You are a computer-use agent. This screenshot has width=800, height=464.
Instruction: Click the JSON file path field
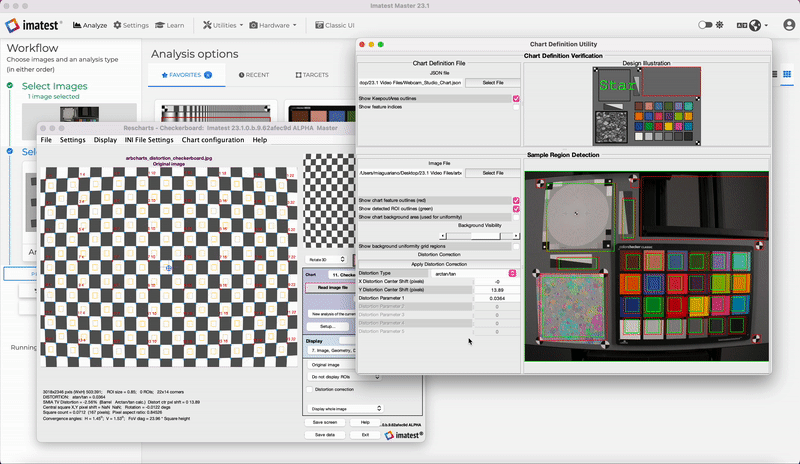411,83
